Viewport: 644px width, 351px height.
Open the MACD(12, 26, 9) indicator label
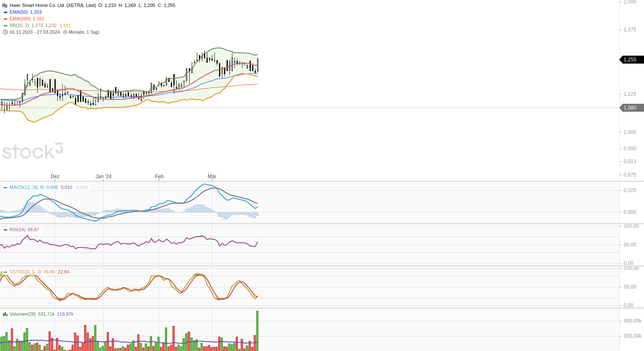pyautogui.click(x=27, y=187)
